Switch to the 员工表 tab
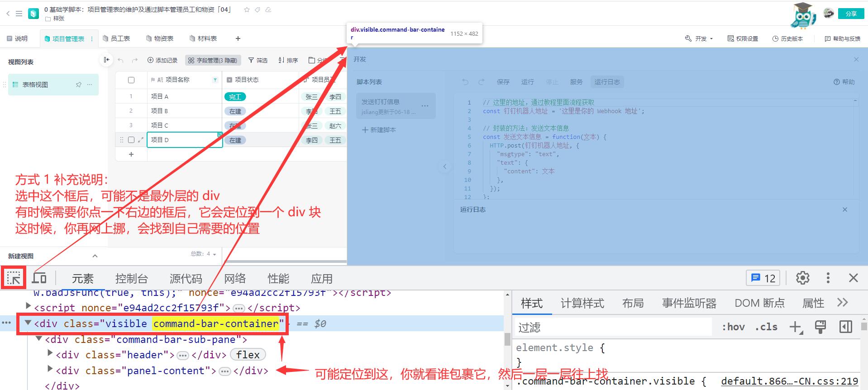The image size is (868, 390). pyautogui.click(x=116, y=38)
